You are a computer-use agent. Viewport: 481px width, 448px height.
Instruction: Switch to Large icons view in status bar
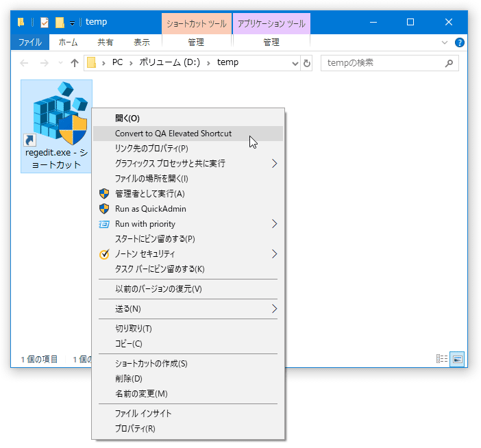457,359
